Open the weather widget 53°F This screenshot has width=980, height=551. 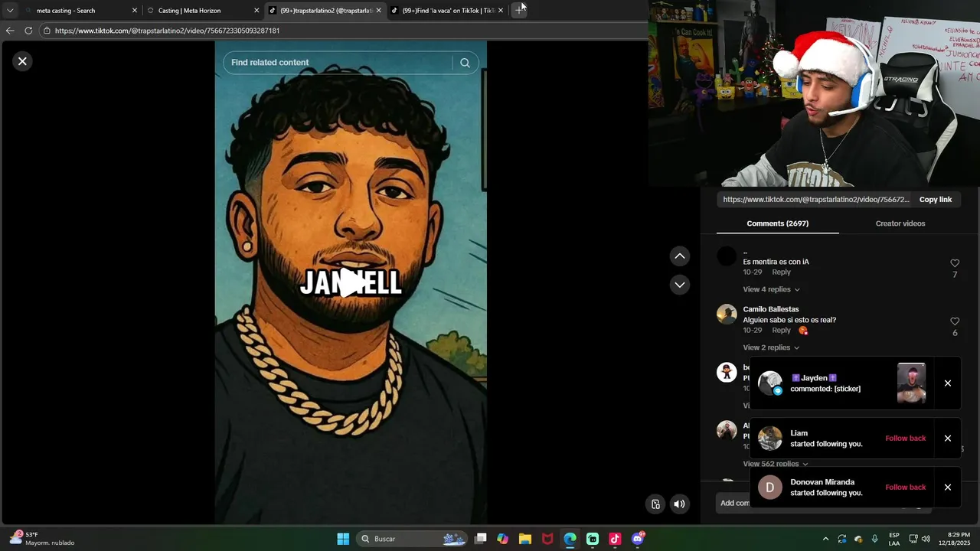coord(42,539)
